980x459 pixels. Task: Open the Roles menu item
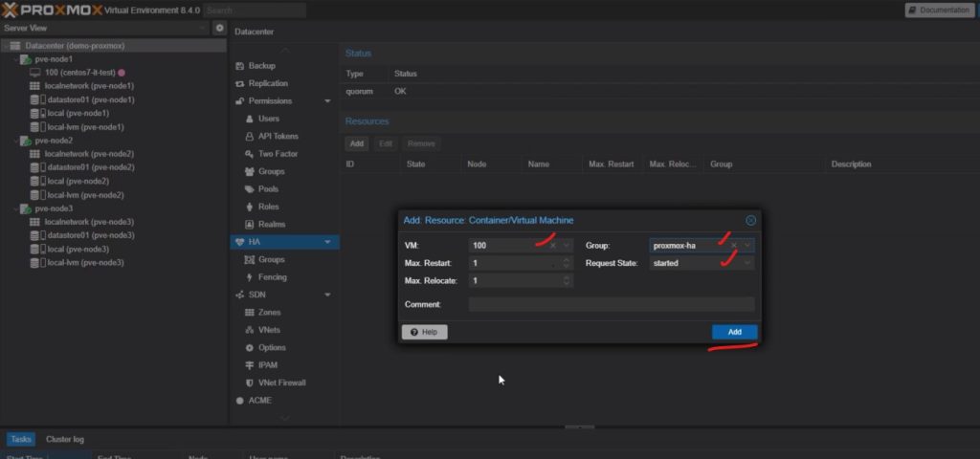click(269, 207)
